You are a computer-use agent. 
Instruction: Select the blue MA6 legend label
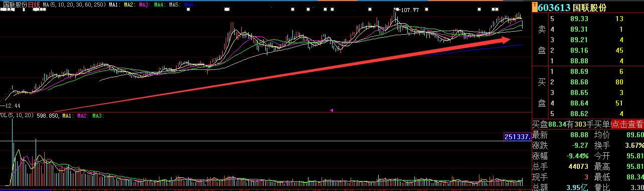[189, 4]
